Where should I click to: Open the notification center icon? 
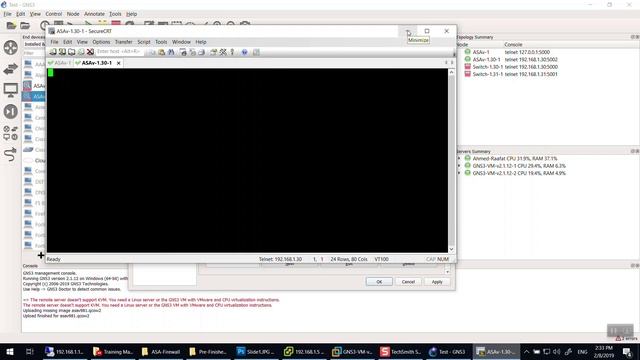[627, 351]
